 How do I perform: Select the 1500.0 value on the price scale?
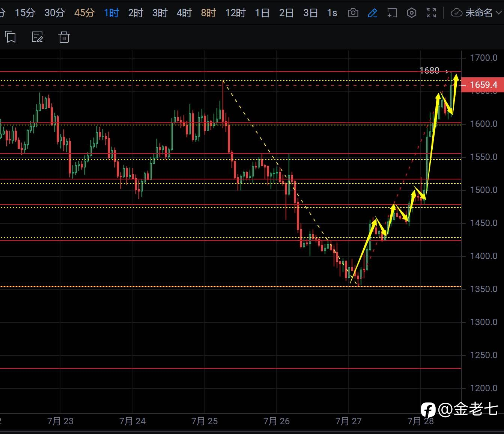[484, 190]
